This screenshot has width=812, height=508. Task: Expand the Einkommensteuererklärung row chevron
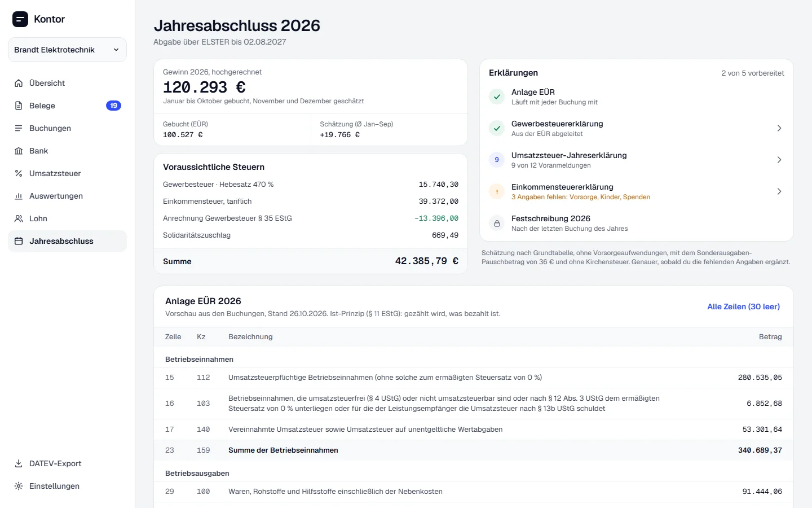pyautogui.click(x=779, y=191)
